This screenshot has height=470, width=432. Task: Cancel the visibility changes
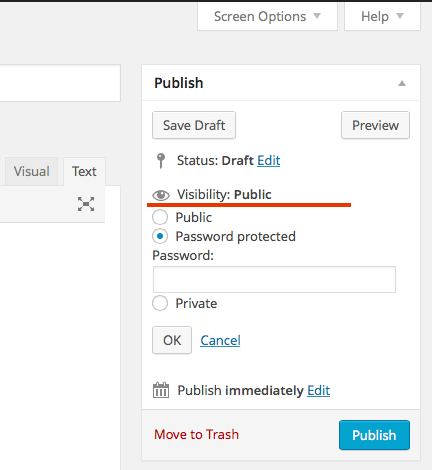pyautogui.click(x=220, y=340)
